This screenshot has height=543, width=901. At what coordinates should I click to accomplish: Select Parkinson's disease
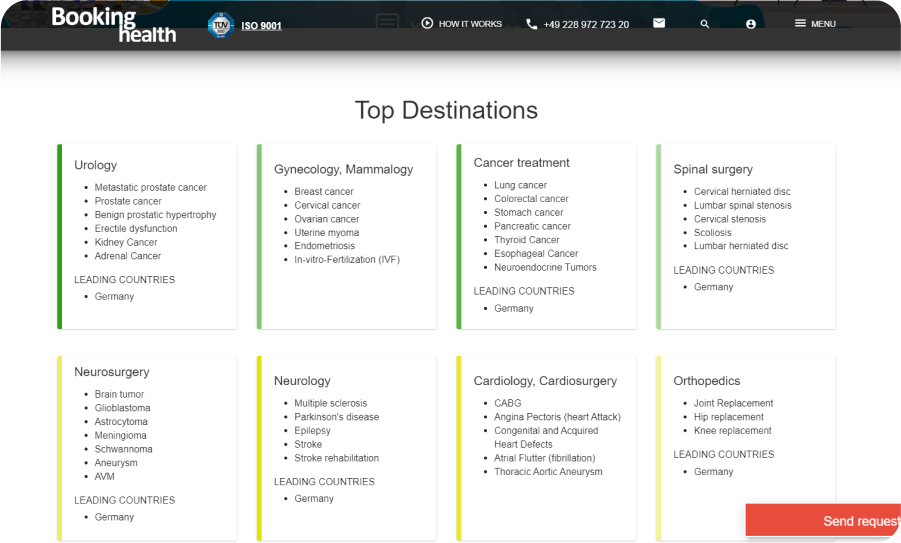pyautogui.click(x=337, y=417)
